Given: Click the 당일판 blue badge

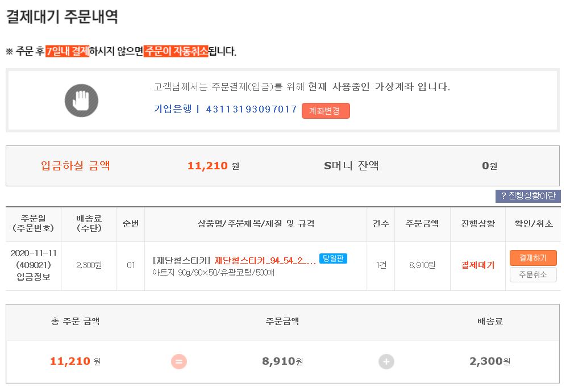Looking at the screenshot, I should click(333, 258).
